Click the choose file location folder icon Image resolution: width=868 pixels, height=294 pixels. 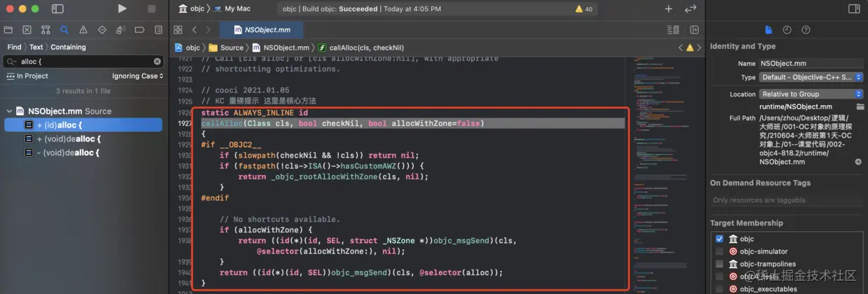(860, 106)
